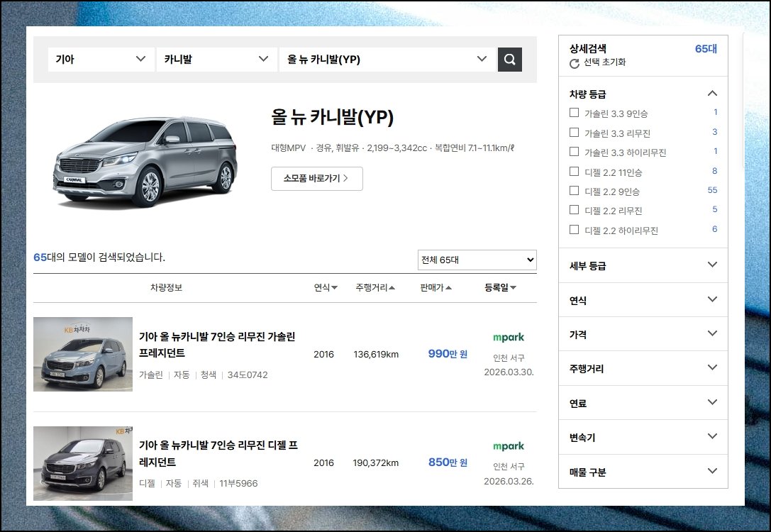Screen dimensions: 771x532
Task: Click the 2026.03.30. registration date
Action: 509,372
